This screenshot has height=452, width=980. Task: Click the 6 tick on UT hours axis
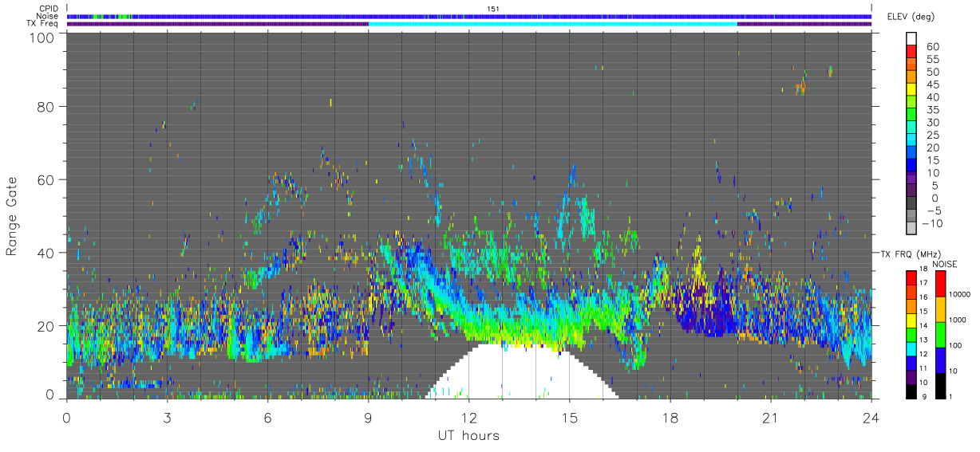click(x=268, y=417)
